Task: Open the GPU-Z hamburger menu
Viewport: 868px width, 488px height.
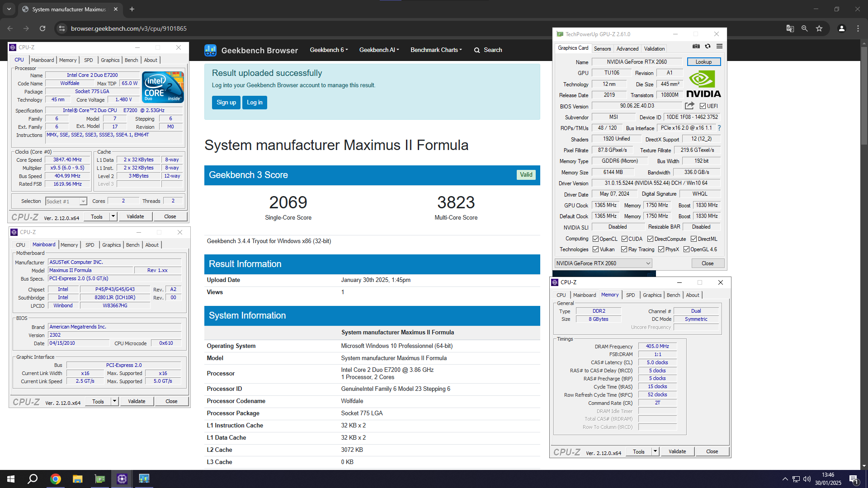Action: (x=719, y=47)
